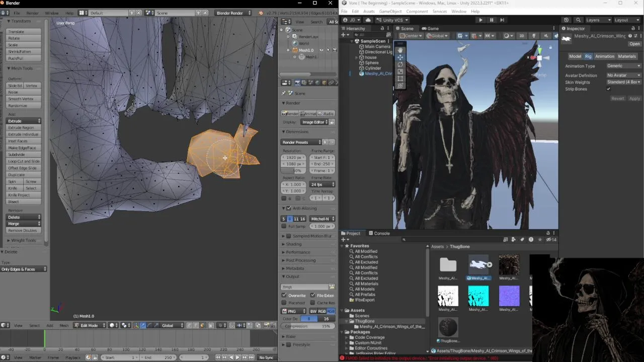Adjust Blender resolution percentage 50% slider
The width and height of the screenshot is (644, 362).
294,171
